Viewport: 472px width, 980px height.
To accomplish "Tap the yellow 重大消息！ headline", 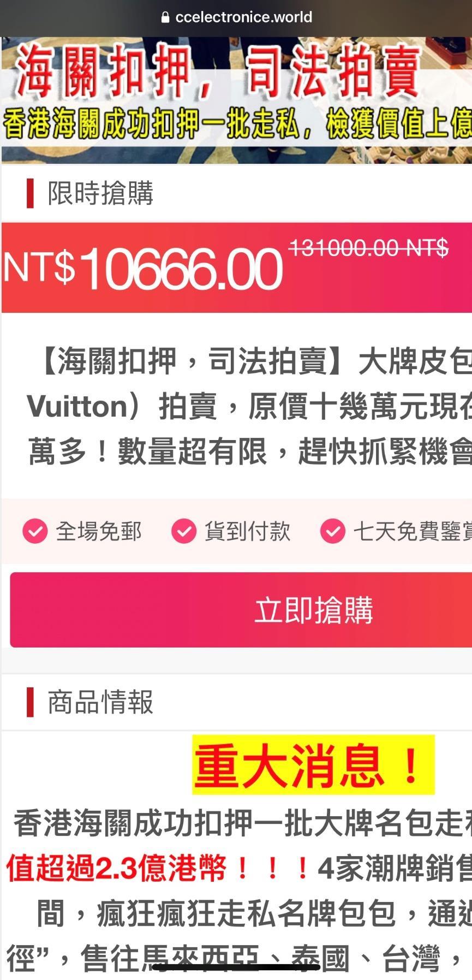I will pyautogui.click(x=313, y=765).
